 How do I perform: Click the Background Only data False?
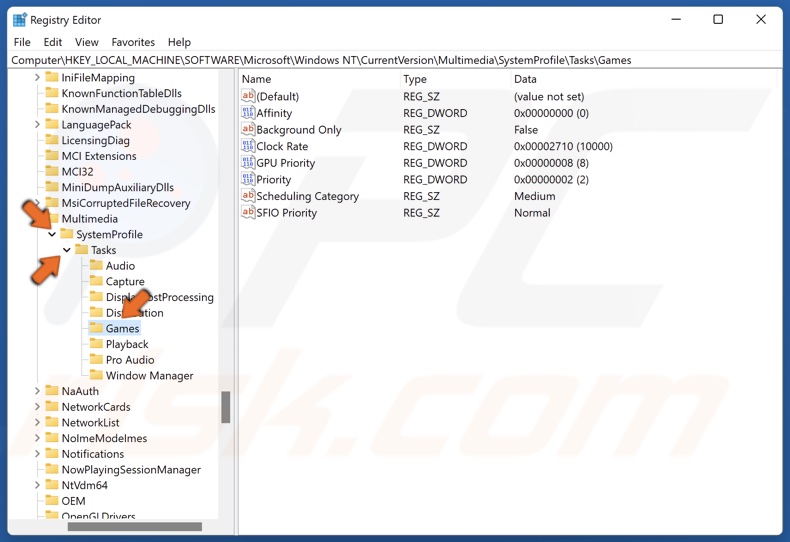click(x=526, y=129)
